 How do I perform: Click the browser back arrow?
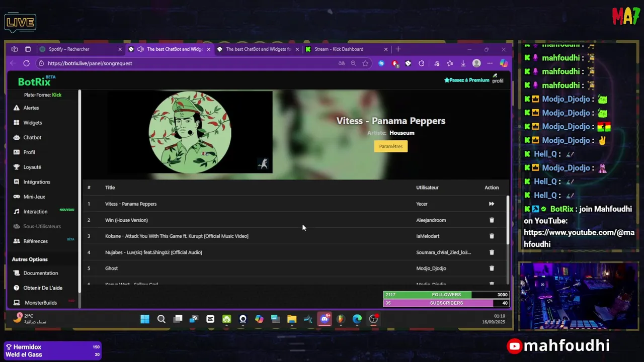(14, 63)
